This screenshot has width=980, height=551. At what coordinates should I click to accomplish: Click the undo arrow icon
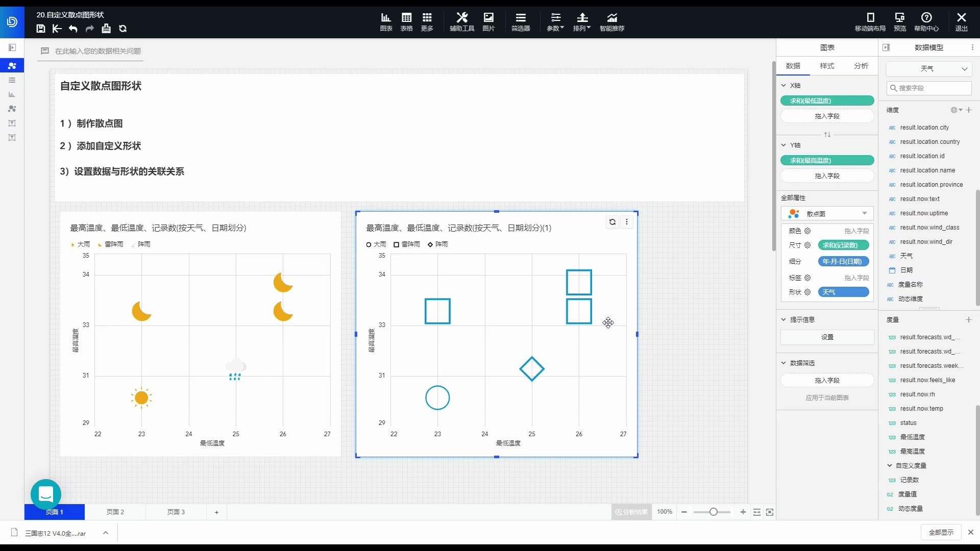tap(73, 29)
